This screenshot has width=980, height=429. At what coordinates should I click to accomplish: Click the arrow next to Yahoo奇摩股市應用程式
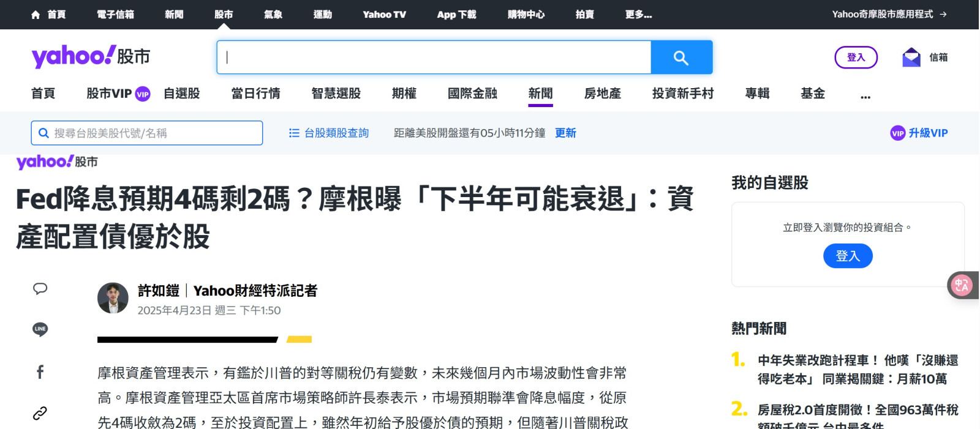(943, 14)
